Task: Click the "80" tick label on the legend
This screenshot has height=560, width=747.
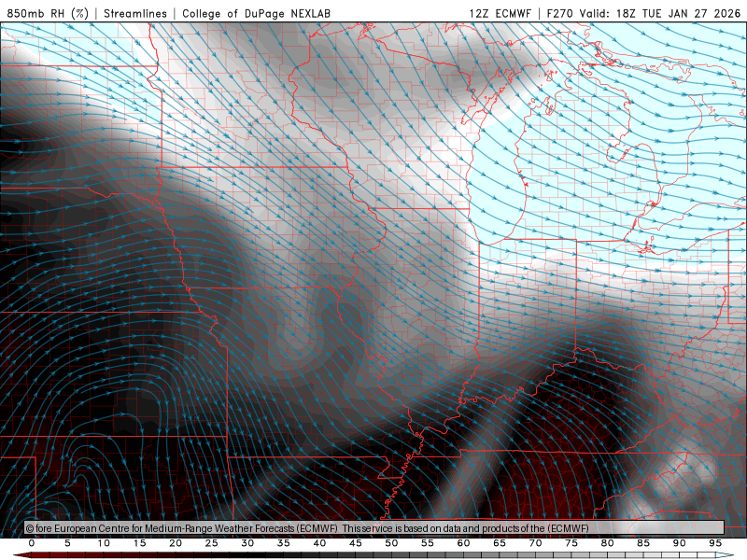Action: tap(608, 543)
